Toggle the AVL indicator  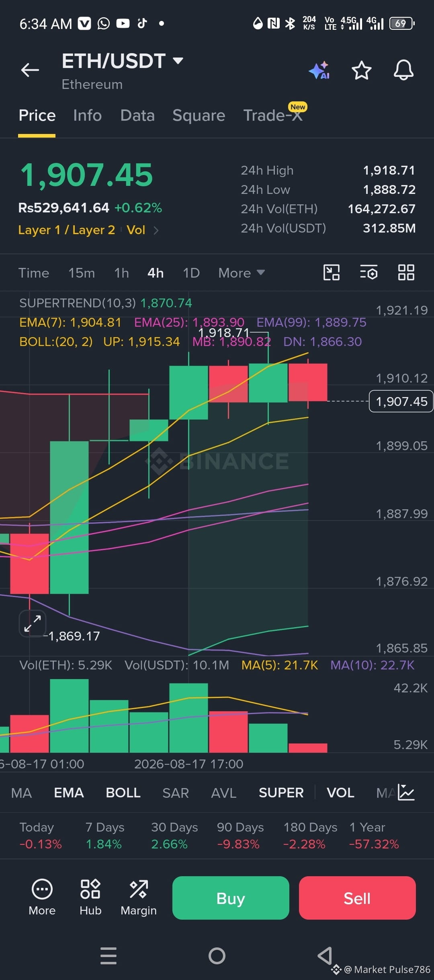point(224,793)
